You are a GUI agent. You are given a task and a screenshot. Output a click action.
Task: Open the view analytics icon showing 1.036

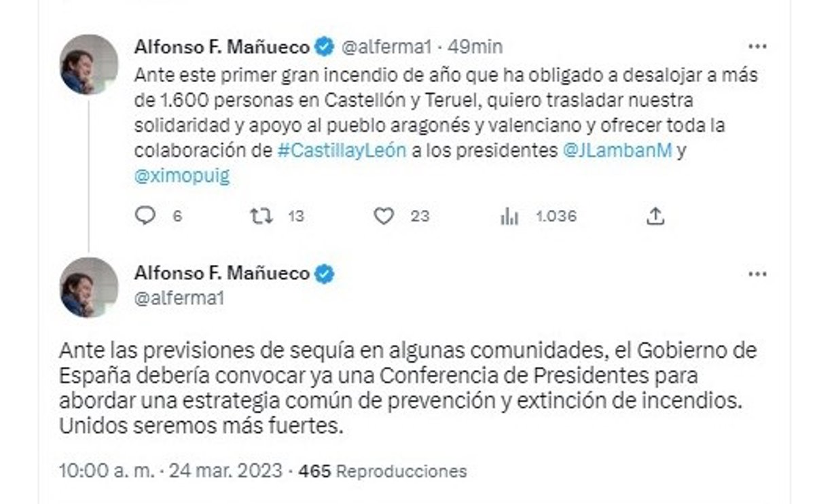click(x=509, y=216)
